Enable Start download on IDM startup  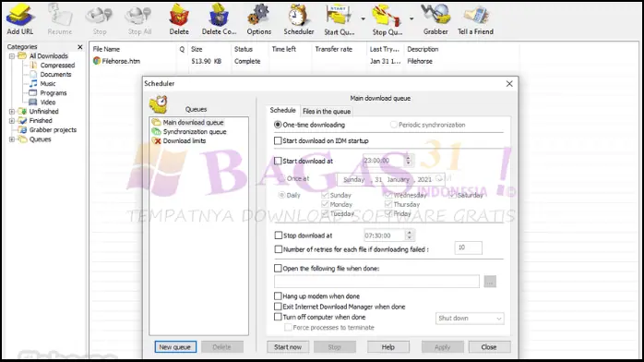278,141
